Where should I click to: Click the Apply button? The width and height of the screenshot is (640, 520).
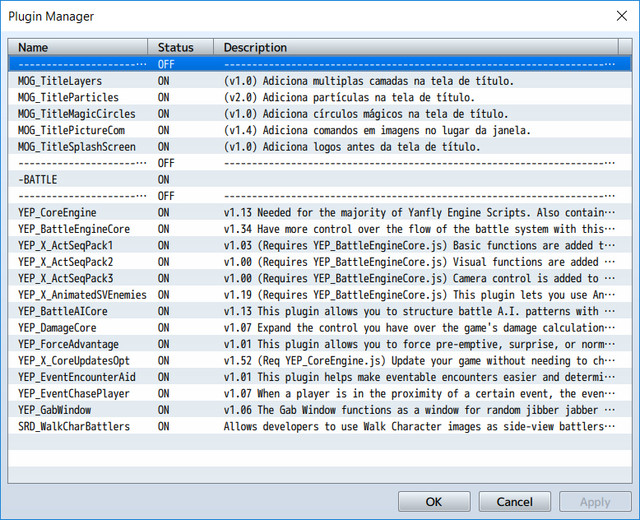click(595, 502)
